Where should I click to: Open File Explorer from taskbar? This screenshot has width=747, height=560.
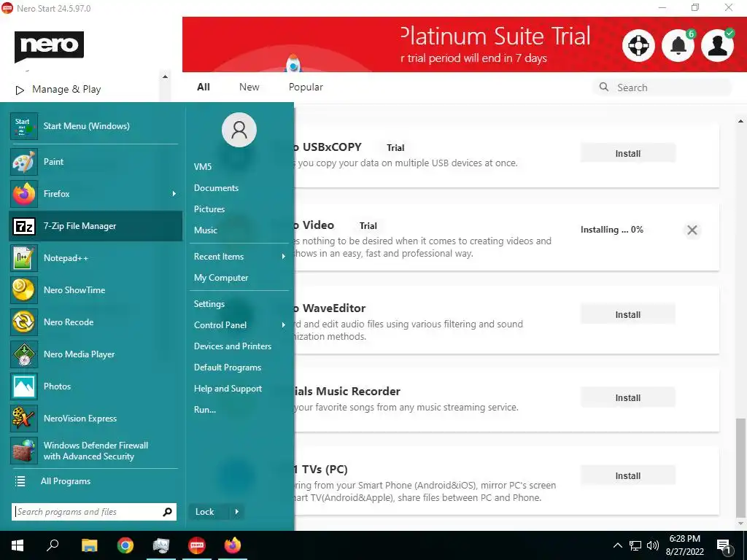coord(89,545)
